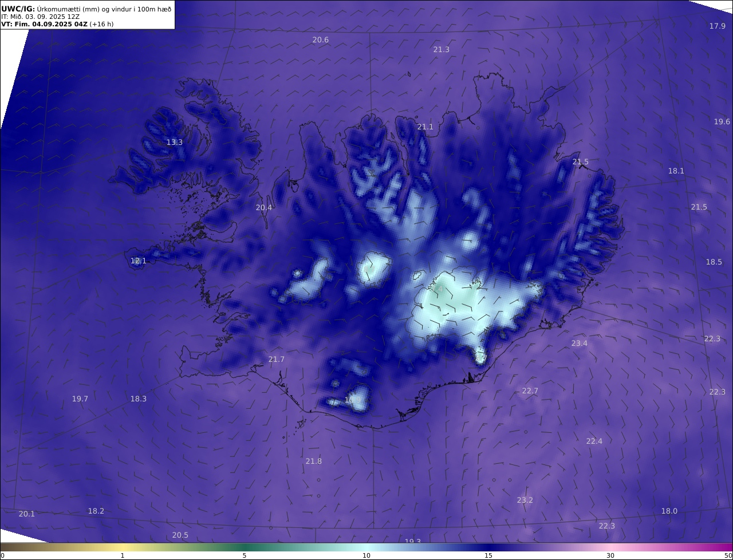Click the 'IT: Mið. 03. 09. 2025 12Z' line
This screenshot has width=733, height=560.
(40, 17)
